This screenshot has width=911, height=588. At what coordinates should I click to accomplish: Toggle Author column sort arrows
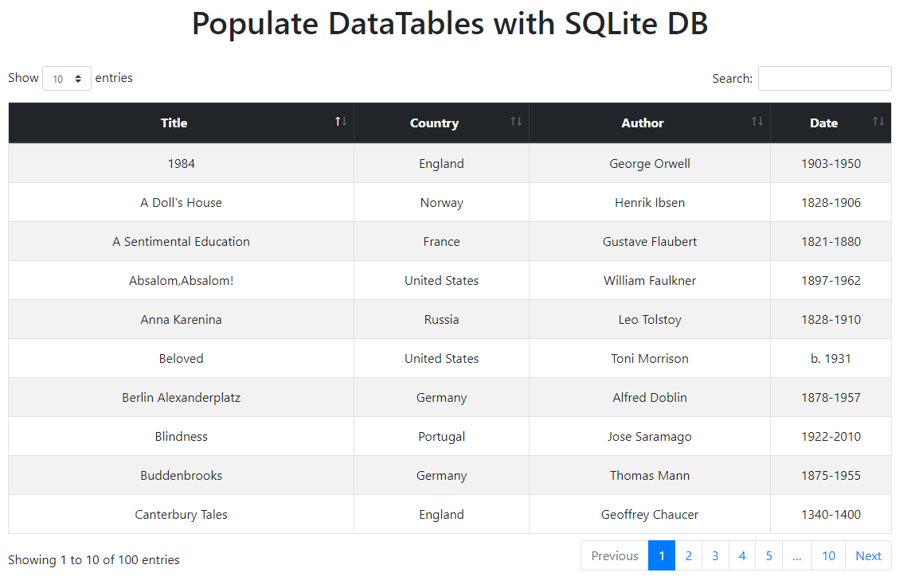pyautogui.click(x=757, y=121)
